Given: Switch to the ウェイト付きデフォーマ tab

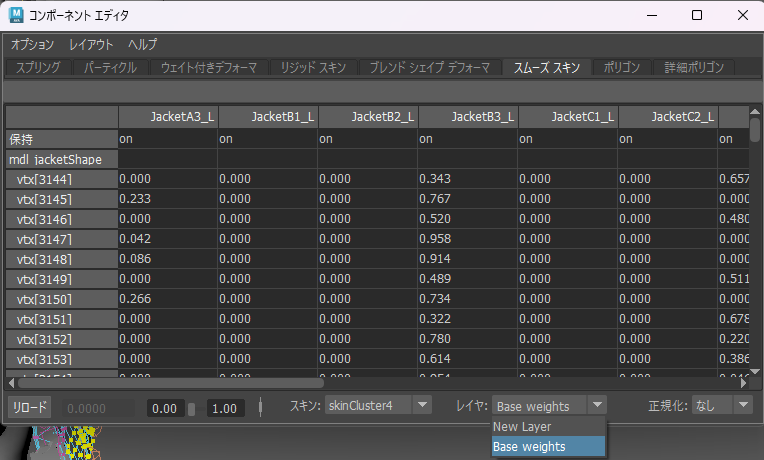Looking at the screenshot, I should click(x=209, y=67).
